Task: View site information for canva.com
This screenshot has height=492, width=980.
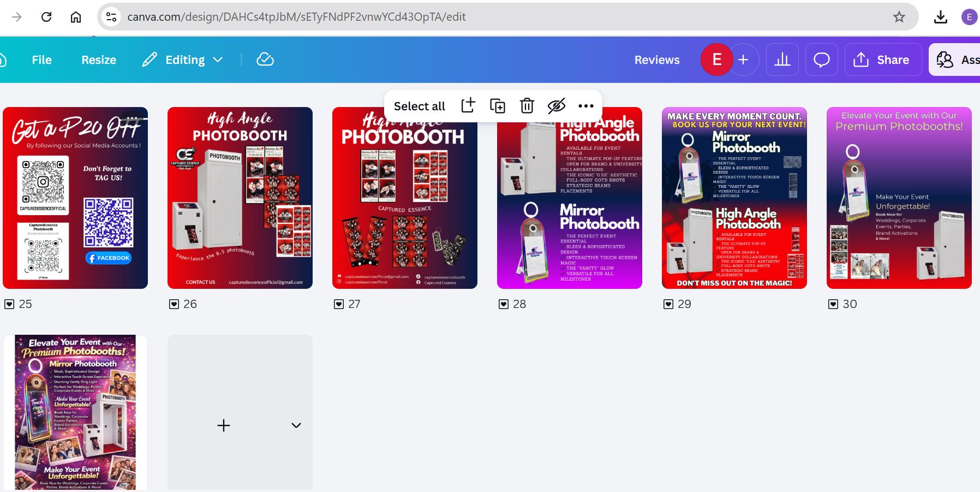Action: 111,17
